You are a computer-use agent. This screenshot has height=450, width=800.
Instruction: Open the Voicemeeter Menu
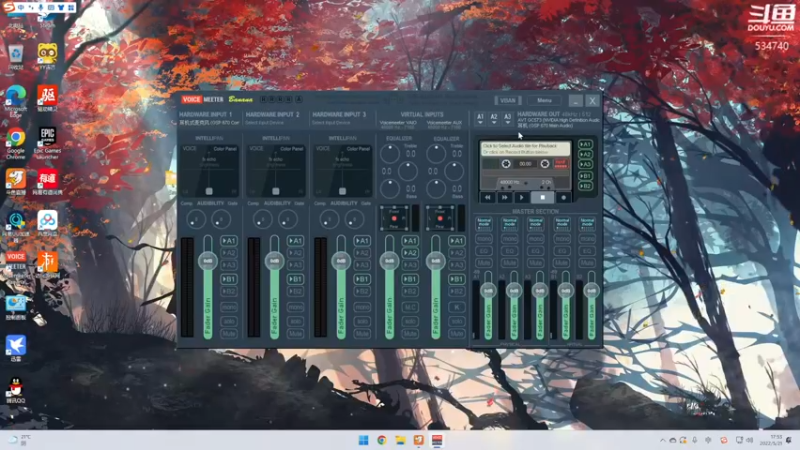pyautogui.click(x=544, y=101)
